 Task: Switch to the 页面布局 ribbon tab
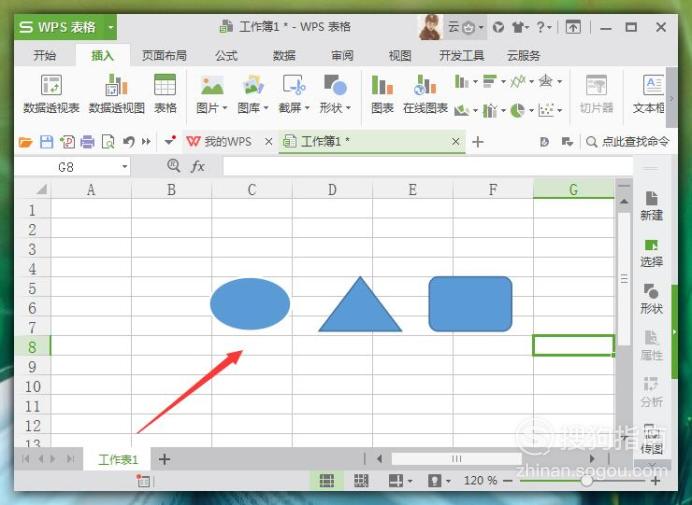(x=164, y=56)
